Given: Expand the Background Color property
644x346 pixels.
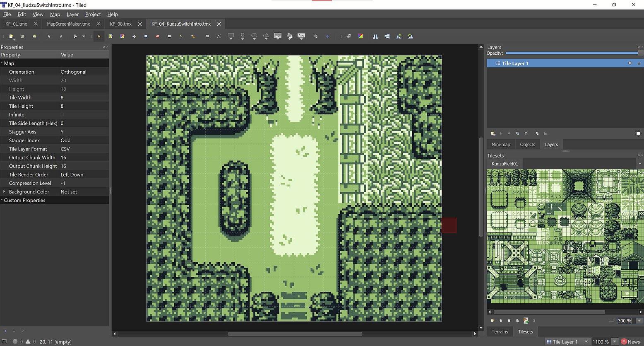Looking at the screenshot, I should 5,191.
